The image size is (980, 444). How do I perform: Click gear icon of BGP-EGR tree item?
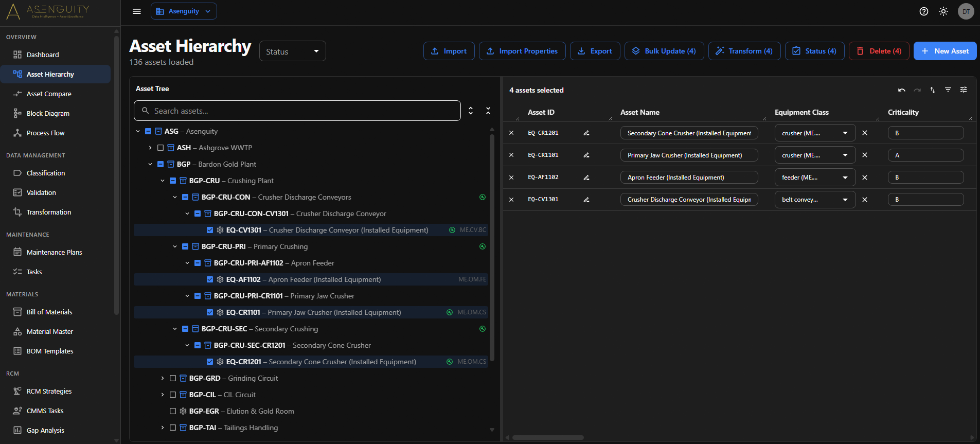click(x=183, y=411)
